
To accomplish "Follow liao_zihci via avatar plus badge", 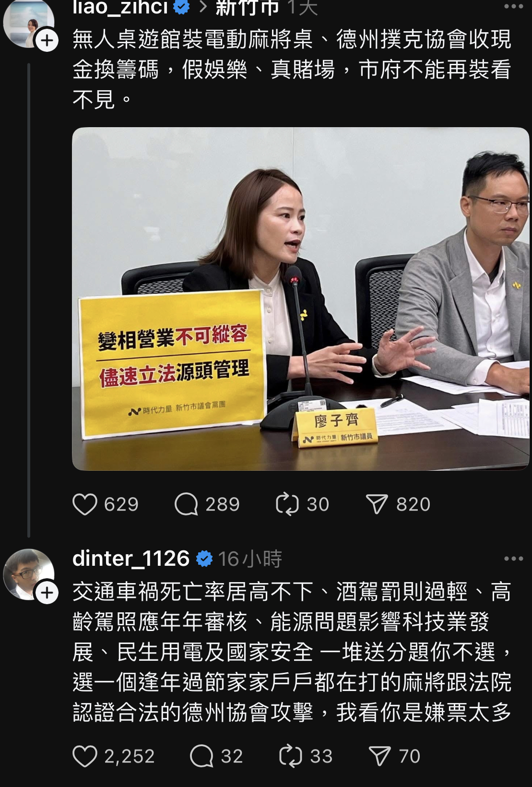I will [x=47, y=41].
